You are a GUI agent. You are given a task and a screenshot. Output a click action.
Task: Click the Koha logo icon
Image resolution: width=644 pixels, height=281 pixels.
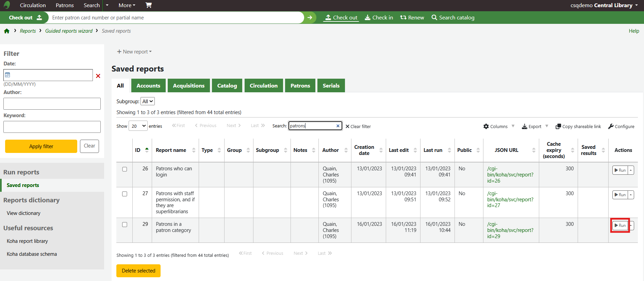tap(7, 5)
